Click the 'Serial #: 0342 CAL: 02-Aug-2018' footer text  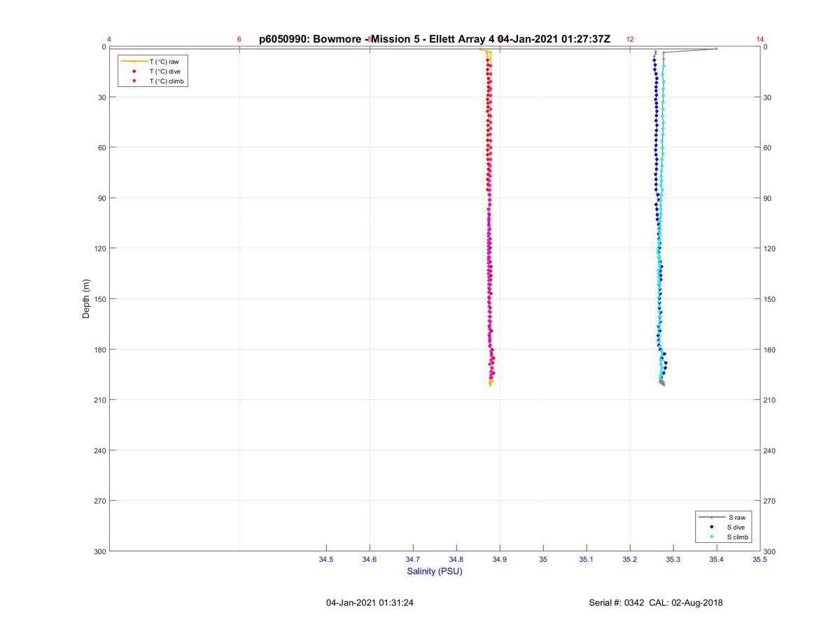click(656, 602)
